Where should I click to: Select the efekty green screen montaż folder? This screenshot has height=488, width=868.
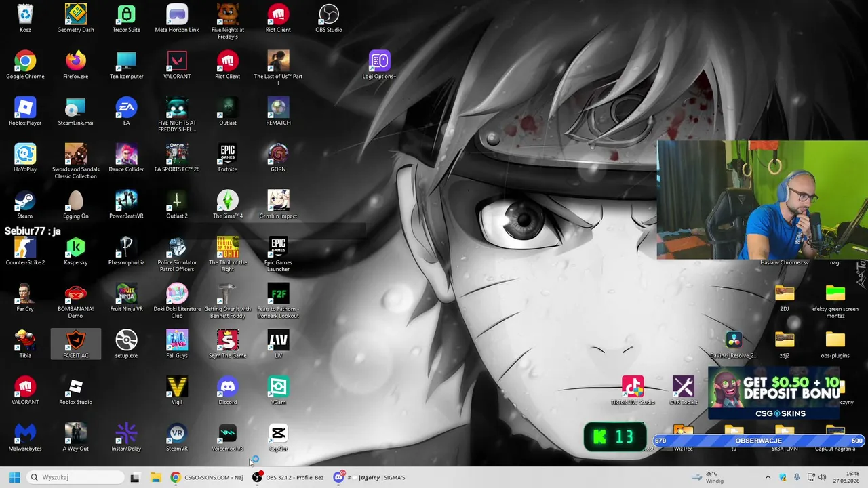[x=835, y=301]
